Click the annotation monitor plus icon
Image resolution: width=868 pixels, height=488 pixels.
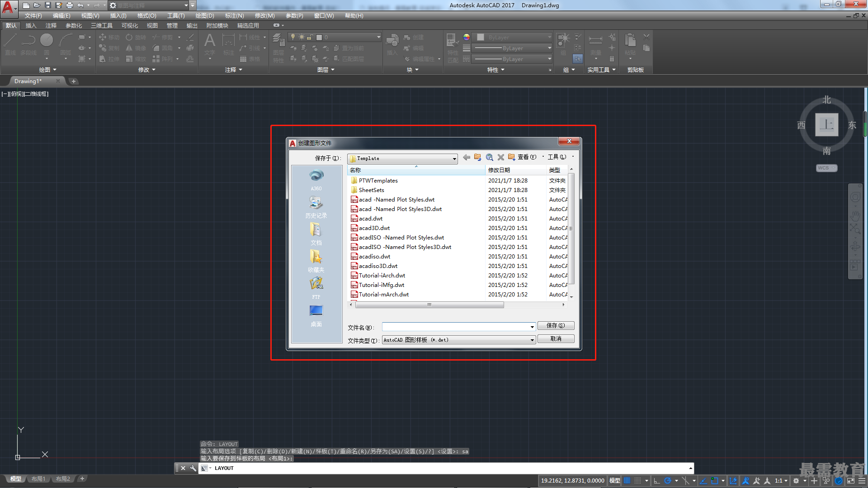tap(814, 481)
